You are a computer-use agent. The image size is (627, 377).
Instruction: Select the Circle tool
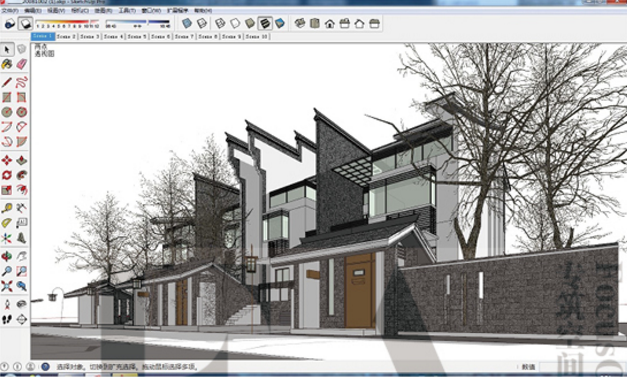[7, 112]
